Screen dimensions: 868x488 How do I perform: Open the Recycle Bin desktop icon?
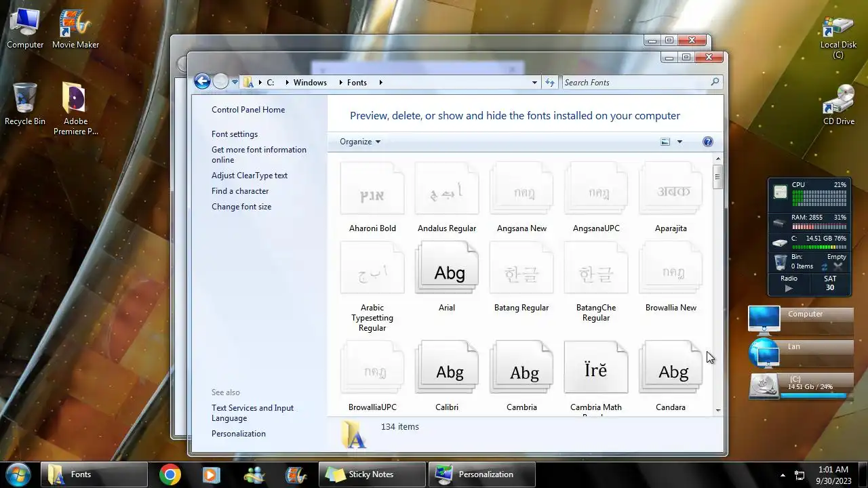25,104
